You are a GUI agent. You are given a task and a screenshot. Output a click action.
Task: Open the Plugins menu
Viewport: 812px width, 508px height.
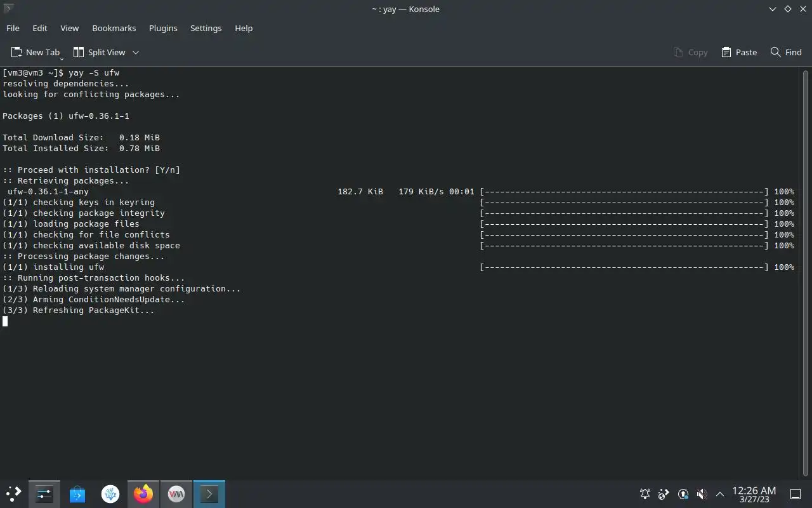[163, 28]
